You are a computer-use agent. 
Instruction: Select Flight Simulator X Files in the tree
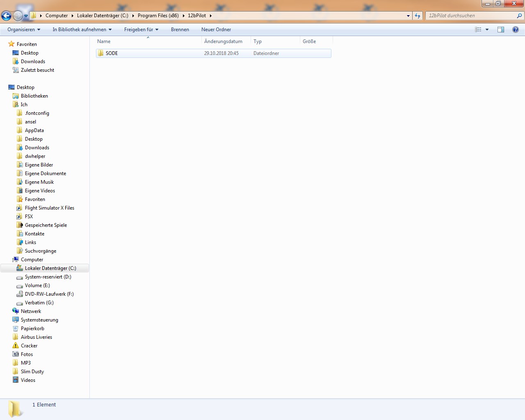coord(50,208)
